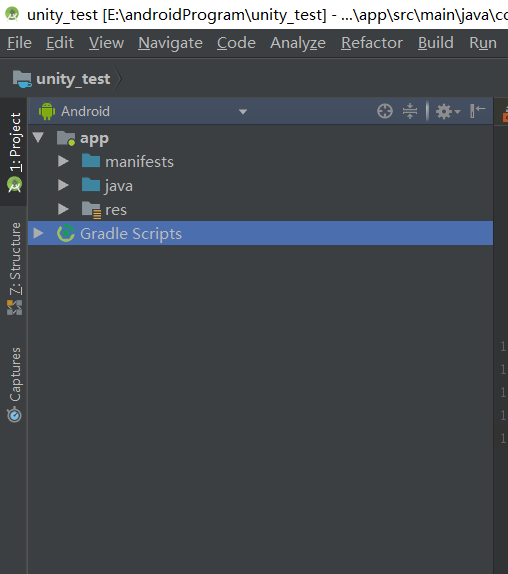Open the Z: Structure tool window tab
The height and width of the screenshot is (574, 508).
[15, 268]
